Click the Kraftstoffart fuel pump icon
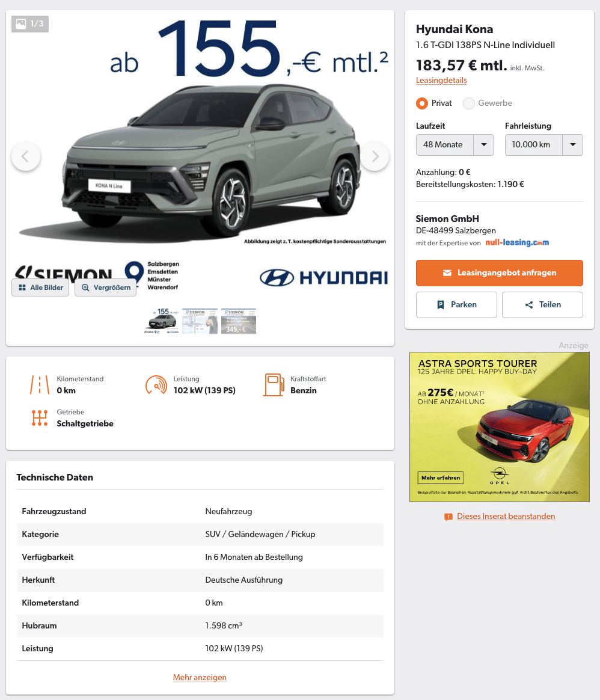 (274, 385)
